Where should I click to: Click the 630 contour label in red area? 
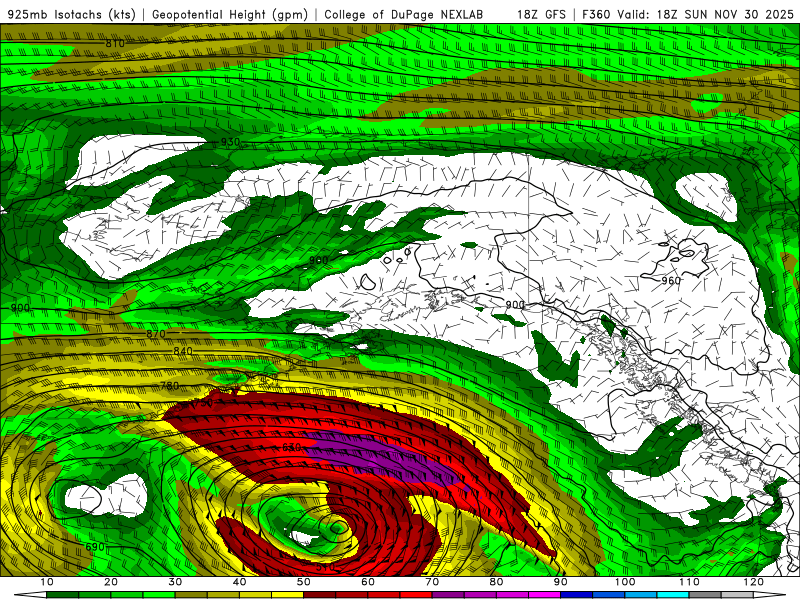(291, 447)
